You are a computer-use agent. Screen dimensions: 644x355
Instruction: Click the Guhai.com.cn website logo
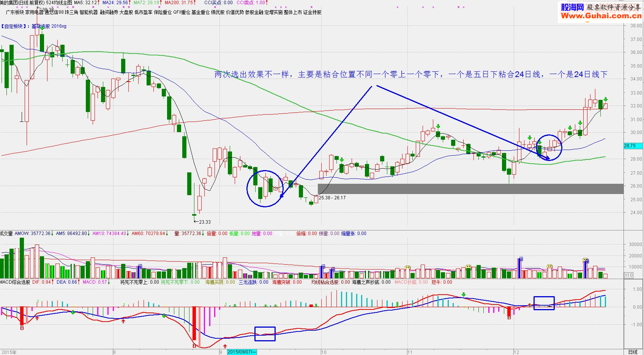[x=601, y=12]
